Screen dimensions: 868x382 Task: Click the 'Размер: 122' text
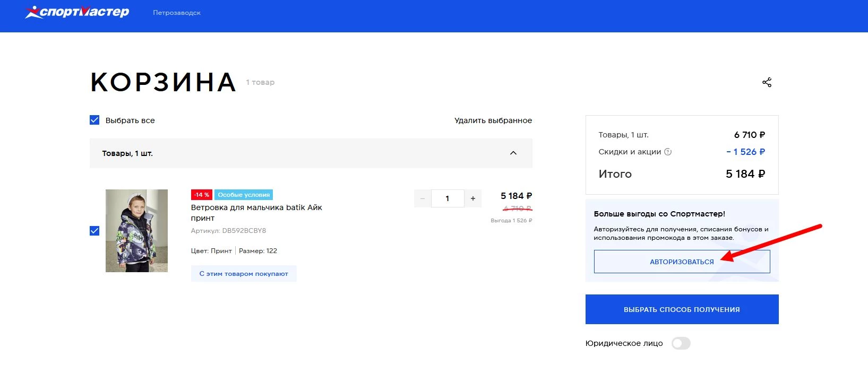pyautogui.click(x=258, y=251)
